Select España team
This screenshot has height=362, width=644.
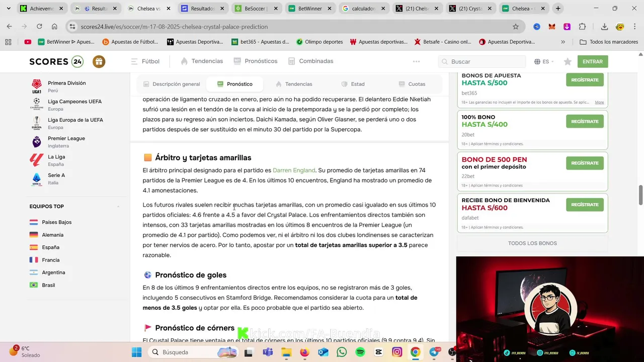click(x=44, y=247)
